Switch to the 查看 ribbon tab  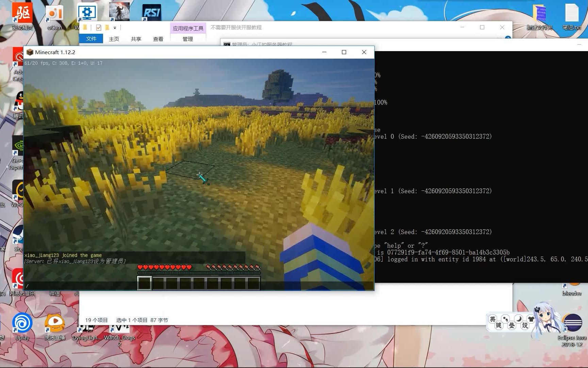pyautogui.click(x=158, y=39)
